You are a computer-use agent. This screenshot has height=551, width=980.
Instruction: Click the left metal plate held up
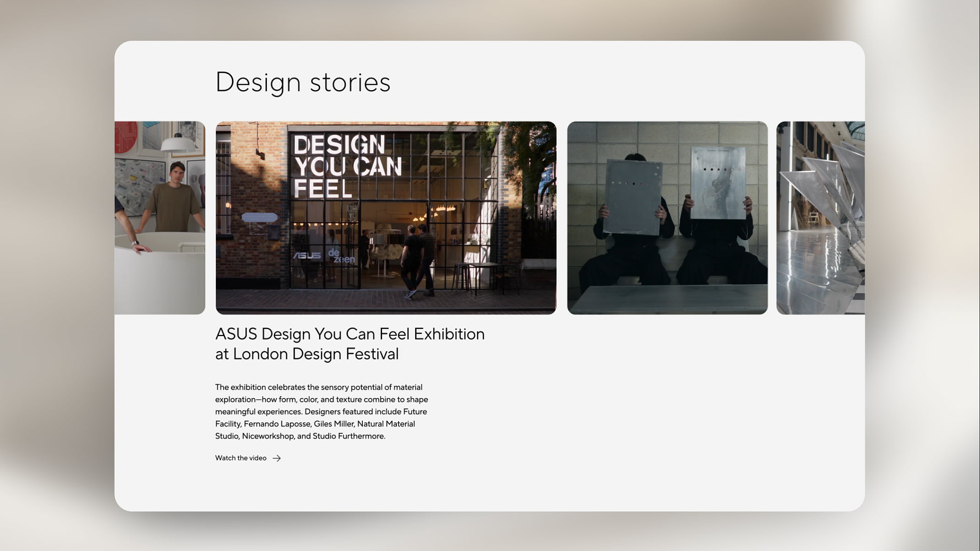634,197
